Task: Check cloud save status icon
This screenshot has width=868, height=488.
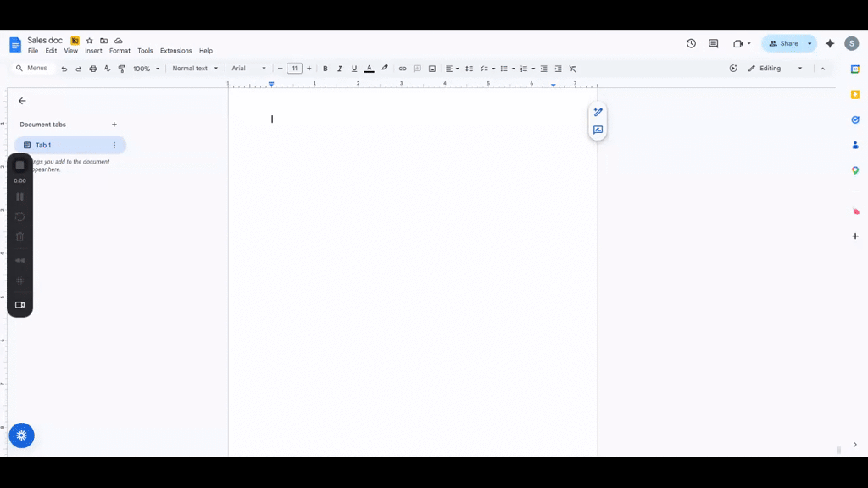Action: coord(119,41)
